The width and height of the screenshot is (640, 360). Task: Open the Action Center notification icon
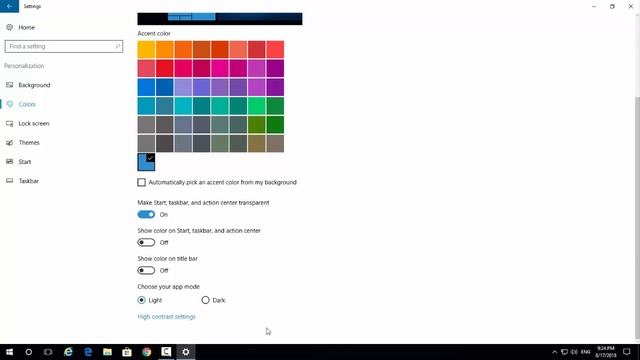[x=627, y=352]
